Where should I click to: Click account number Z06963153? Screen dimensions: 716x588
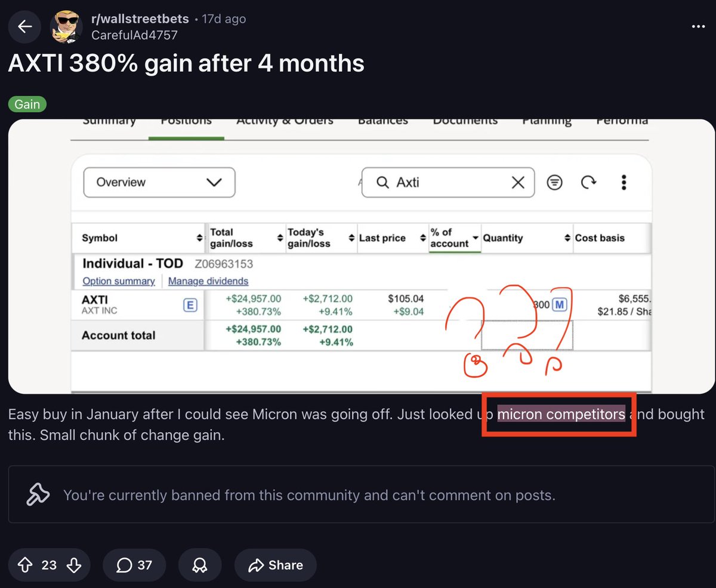pyautogui.click(x=224, y=264)
